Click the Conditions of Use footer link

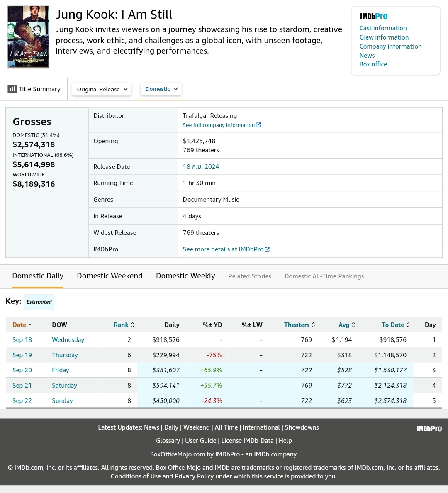pos(136,476)
